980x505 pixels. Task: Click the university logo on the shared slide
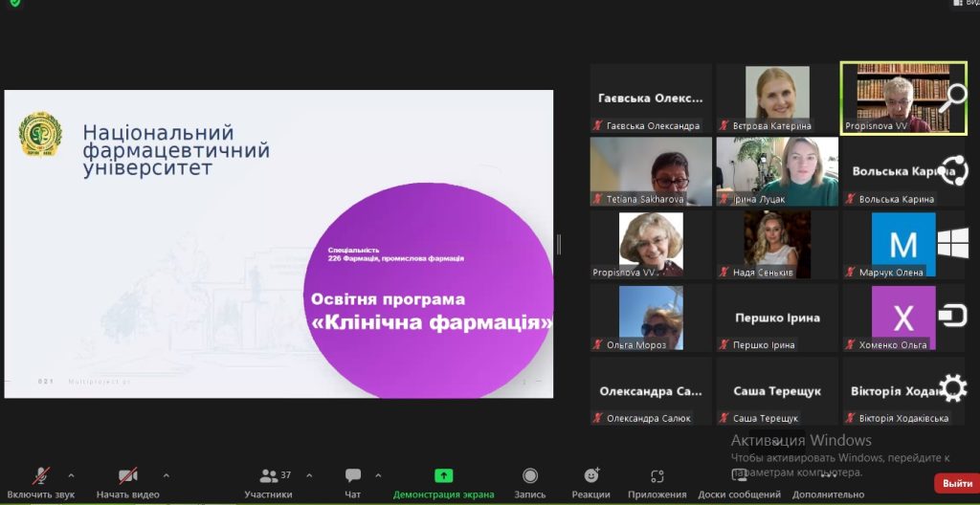pyautogui.click(x=40, y=134)
